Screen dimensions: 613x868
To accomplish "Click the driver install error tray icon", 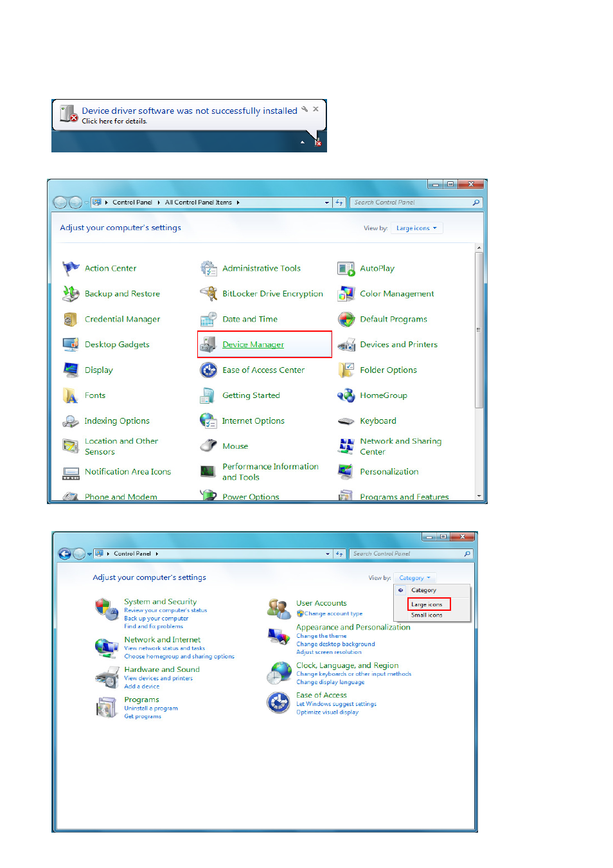I will click(x=317, y=142).
